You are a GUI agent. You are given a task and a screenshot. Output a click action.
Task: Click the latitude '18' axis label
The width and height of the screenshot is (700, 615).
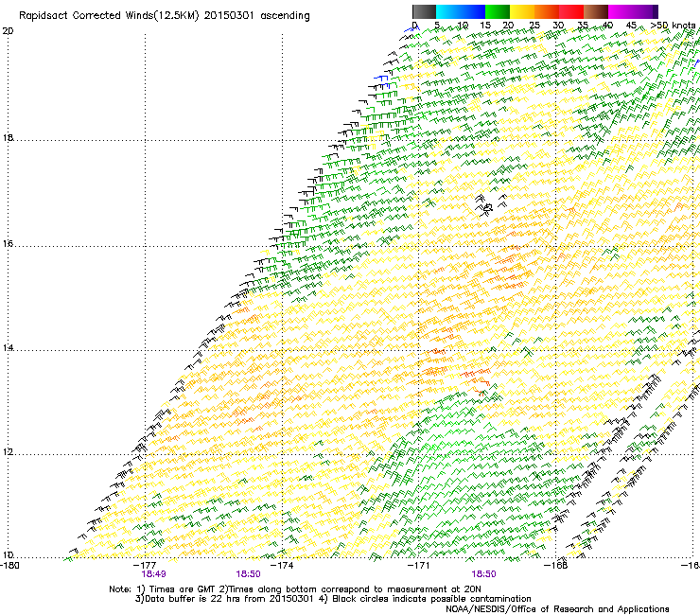click(8, 138)
